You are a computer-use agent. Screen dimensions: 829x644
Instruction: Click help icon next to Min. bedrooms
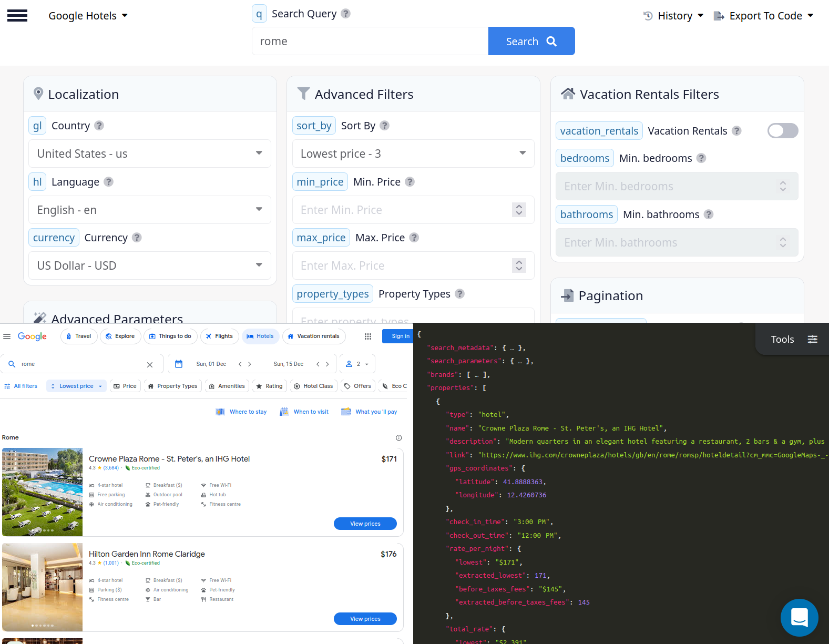701,158
